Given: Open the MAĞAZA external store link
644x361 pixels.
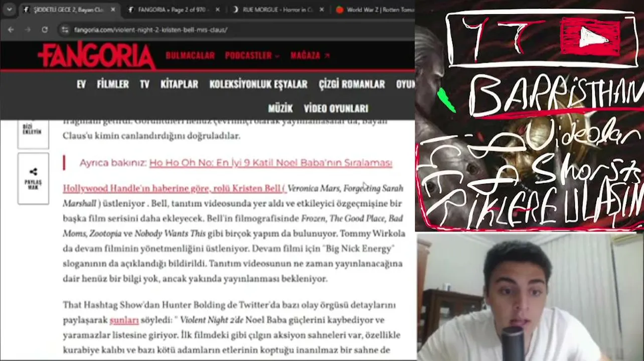Looking at the screenshot, I should click(310, 56).
